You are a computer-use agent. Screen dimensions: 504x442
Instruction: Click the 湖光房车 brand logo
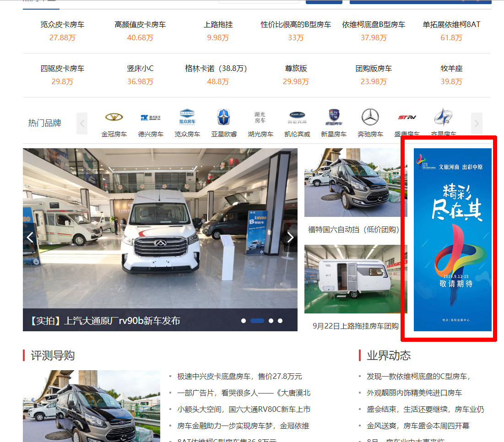click(x=260, y=118)
